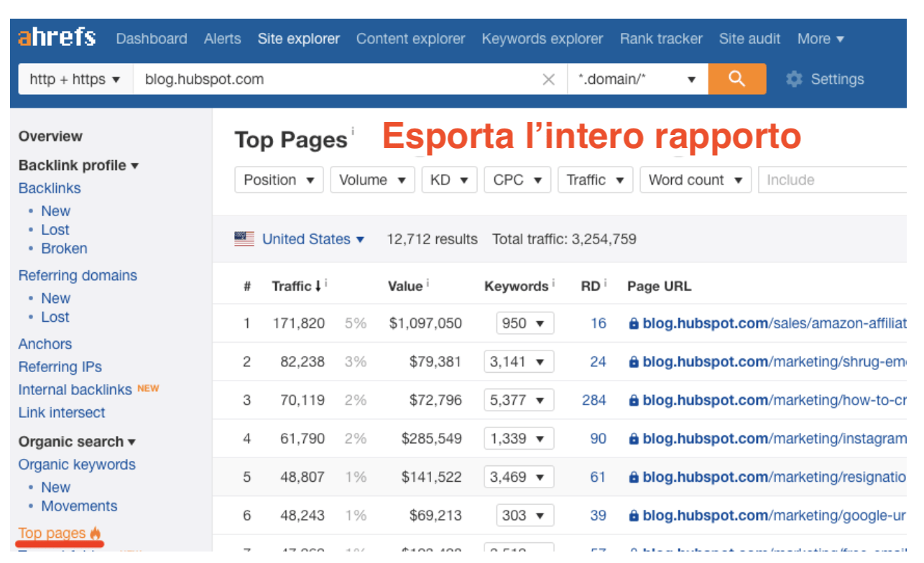Open the 950 keywords dropdown in row 1
Image resolution: width=924 pixels, height=563 pixels.
pos(527,323)
